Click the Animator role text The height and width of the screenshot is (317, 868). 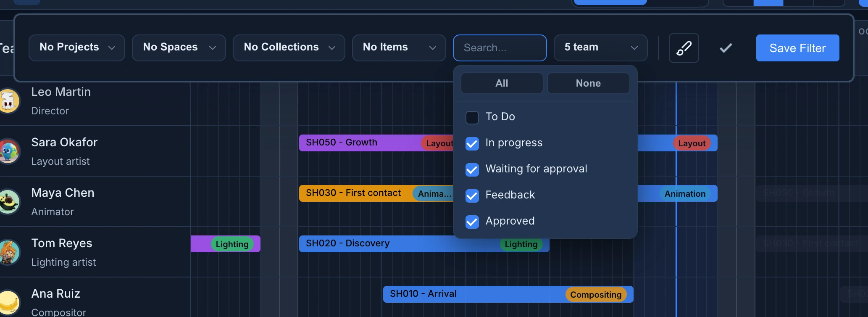point(53,212)
